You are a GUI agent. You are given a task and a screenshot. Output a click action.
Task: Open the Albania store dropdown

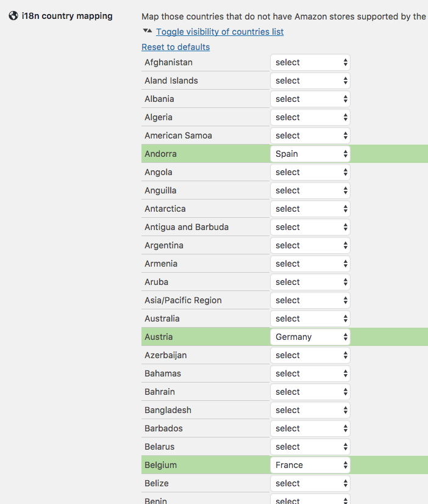click(x=310, y=99)
